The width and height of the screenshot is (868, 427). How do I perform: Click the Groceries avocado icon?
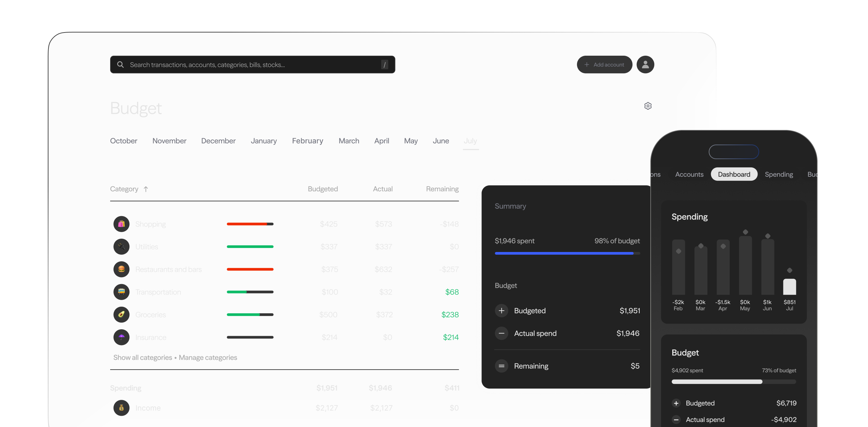(121, 314)
